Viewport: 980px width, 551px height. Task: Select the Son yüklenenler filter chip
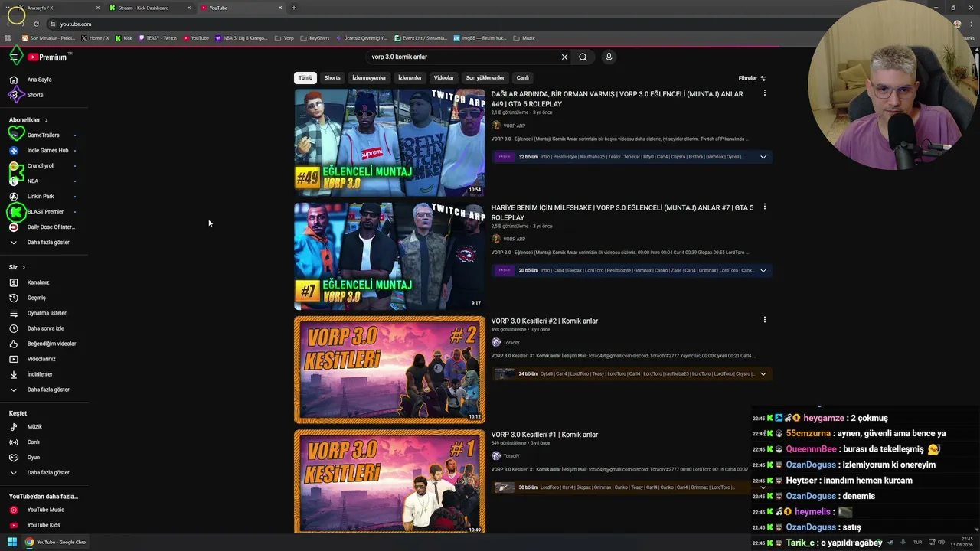point(485,78)
